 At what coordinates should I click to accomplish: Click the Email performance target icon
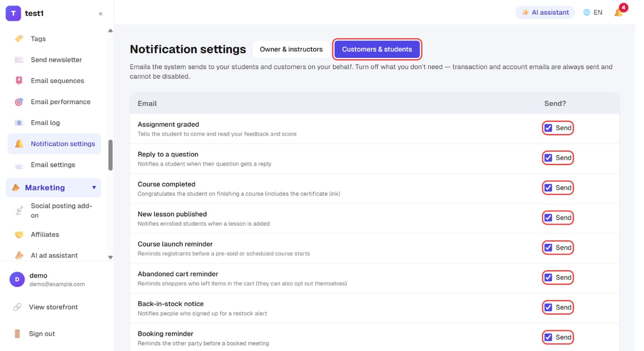point(19,101)
